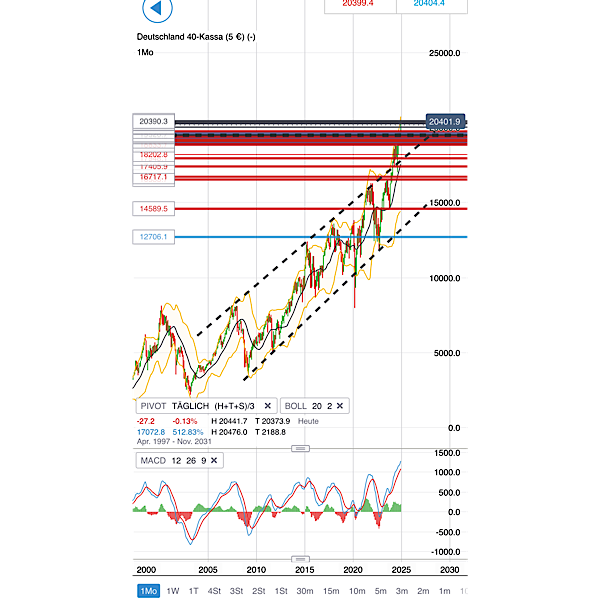Select the 1T daily timeframe
Screen dimensions: 600x600
pos(193,591)
